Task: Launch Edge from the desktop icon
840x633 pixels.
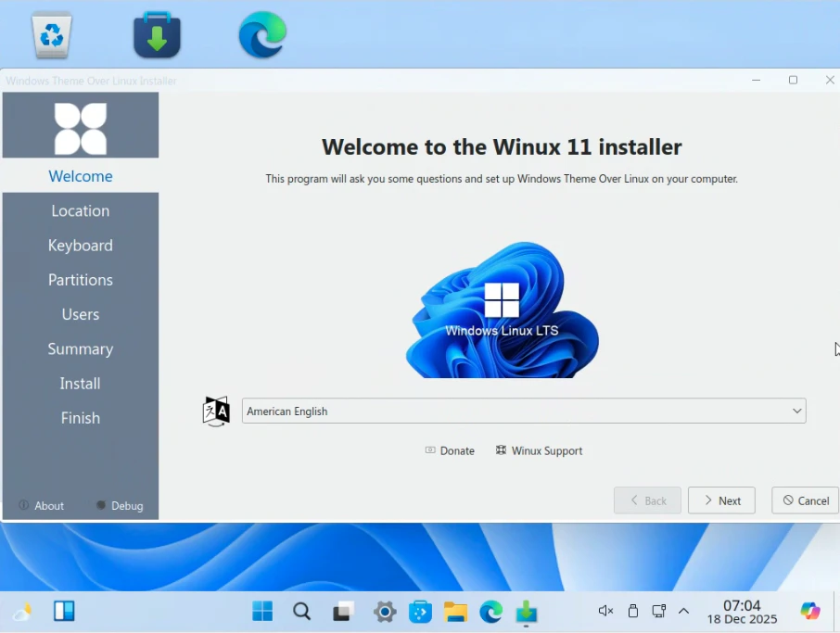Action: [x=262, y=35]
